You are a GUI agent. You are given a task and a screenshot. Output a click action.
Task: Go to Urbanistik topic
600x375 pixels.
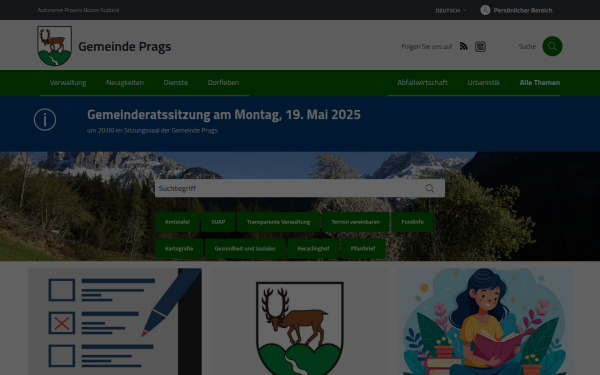pyautogui.click(x=483, y=83)
